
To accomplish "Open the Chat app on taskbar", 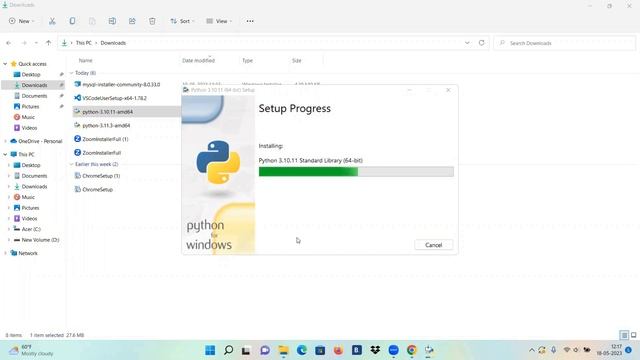I will (x=265, y=350).
